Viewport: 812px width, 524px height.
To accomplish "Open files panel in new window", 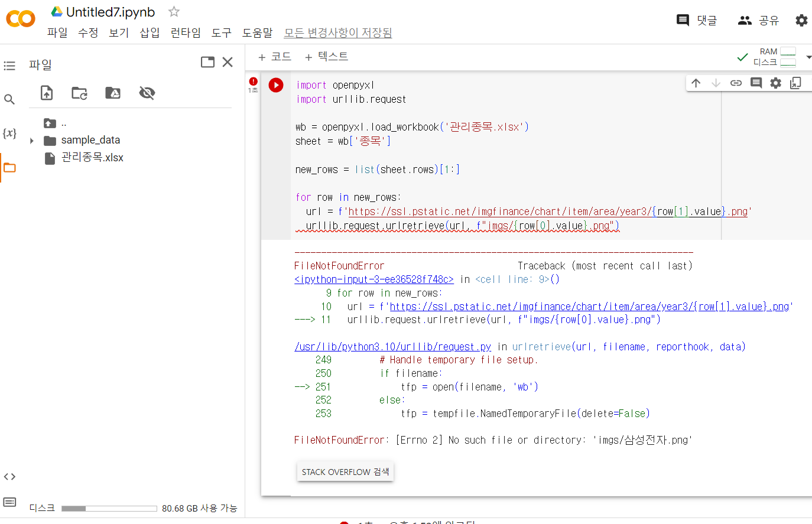I will tap(207, 62).
